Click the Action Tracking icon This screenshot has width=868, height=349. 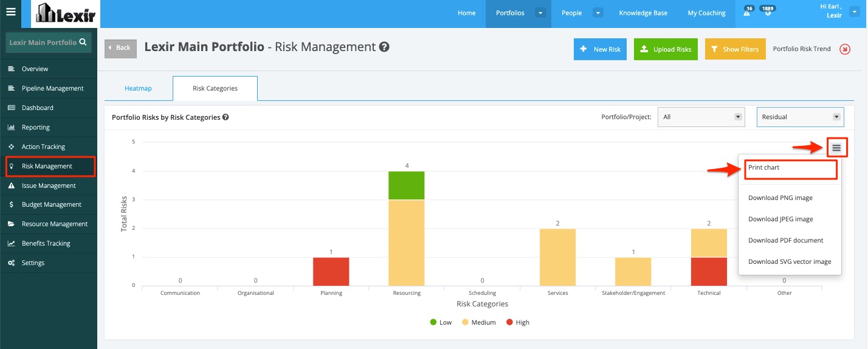(11, 147)
